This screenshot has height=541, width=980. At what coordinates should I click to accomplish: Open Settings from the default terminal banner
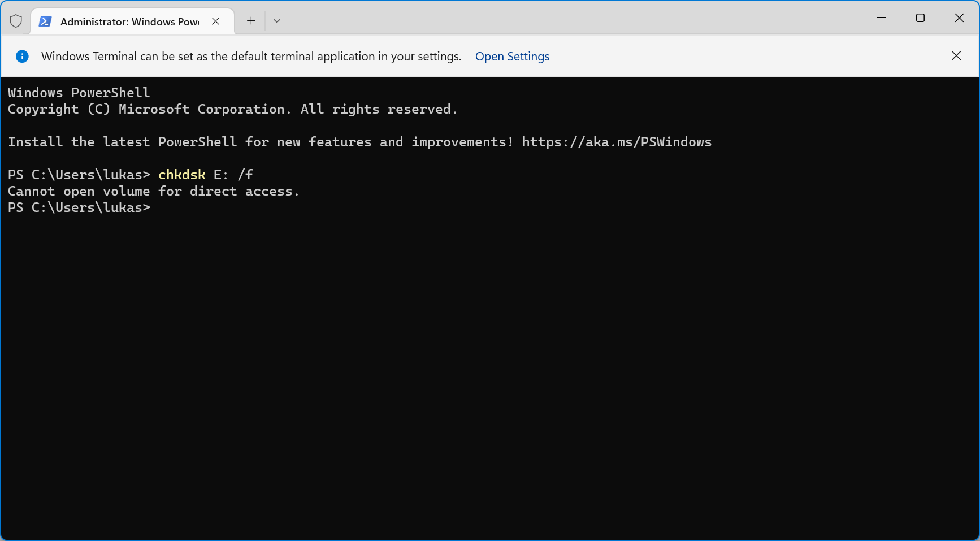512,57
